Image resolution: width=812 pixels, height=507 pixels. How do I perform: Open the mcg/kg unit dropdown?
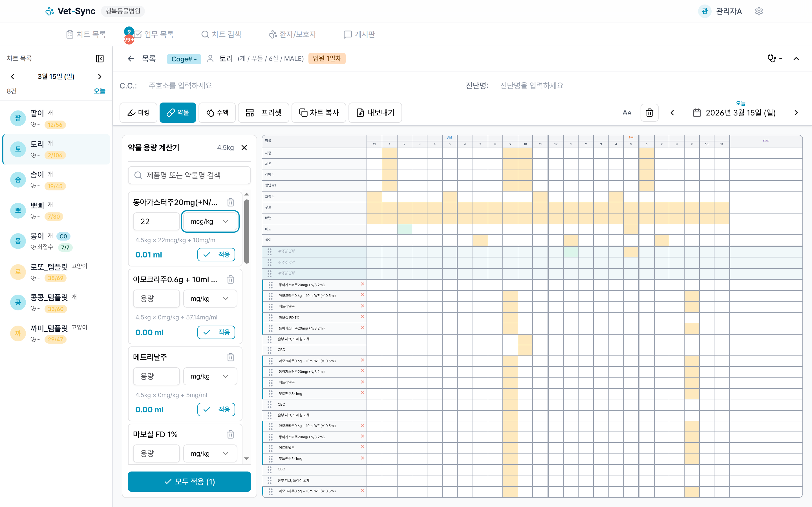point(210,221)
